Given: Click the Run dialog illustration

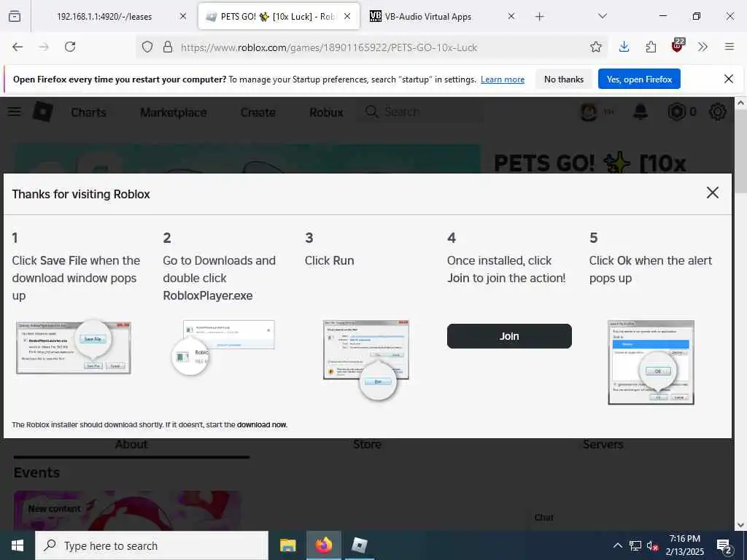Looking at the screenshot, I should (366, 359).
